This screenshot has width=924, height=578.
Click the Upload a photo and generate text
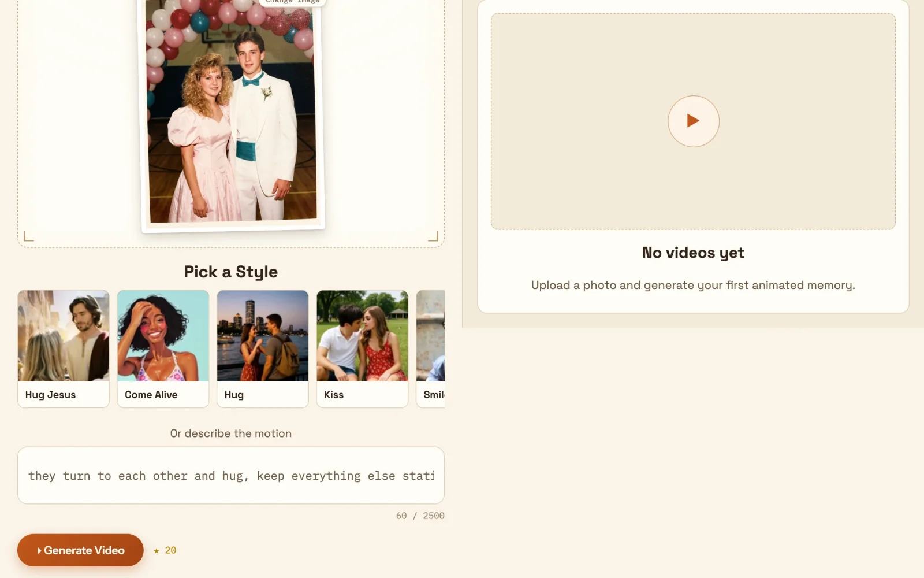693,285
